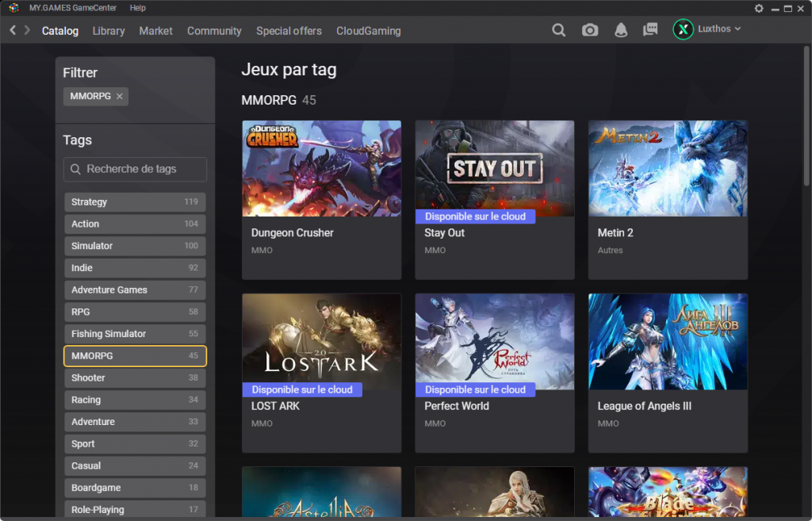Viewport: 812px width, 521px height.
Task: Click the Perfect World title text
Action: click(457, 407)
